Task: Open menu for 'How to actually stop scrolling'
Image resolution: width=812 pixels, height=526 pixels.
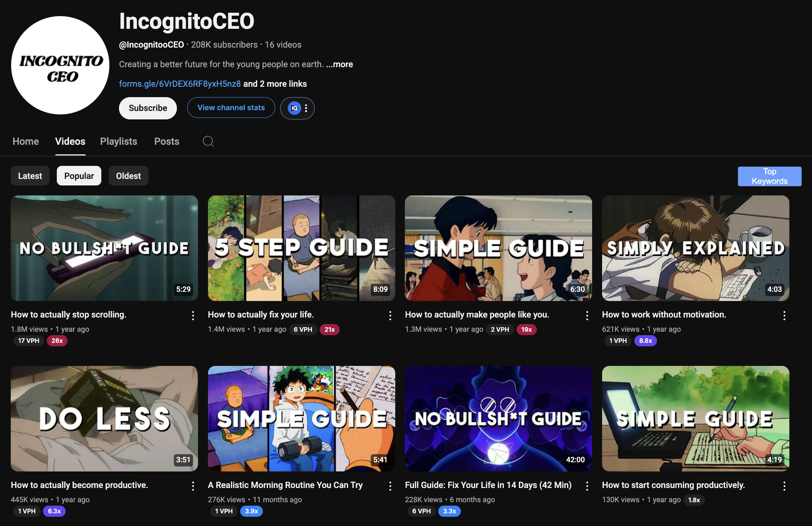Action: 193,316
